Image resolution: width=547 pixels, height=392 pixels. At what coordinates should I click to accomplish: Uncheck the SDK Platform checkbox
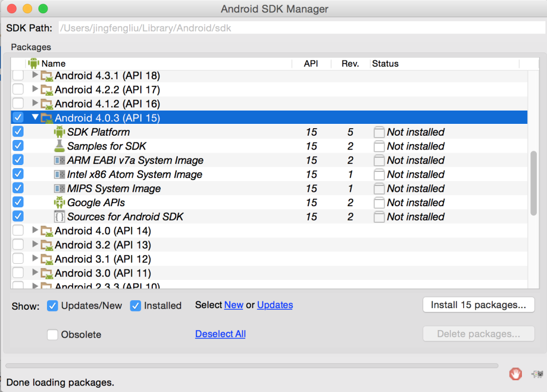pos(18,131)
